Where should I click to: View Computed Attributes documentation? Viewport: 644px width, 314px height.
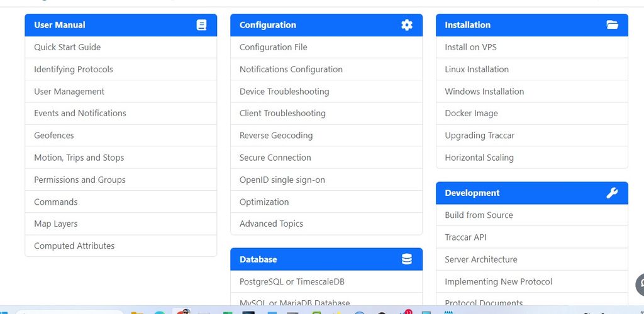click(x=121, y=246)
